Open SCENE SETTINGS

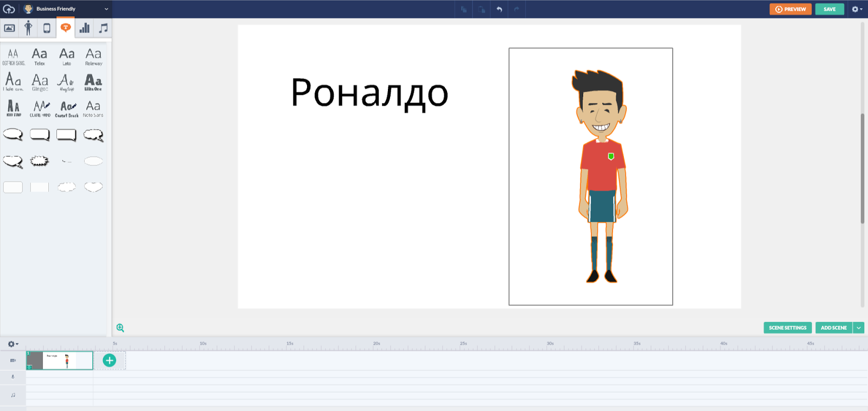(788, 327)
